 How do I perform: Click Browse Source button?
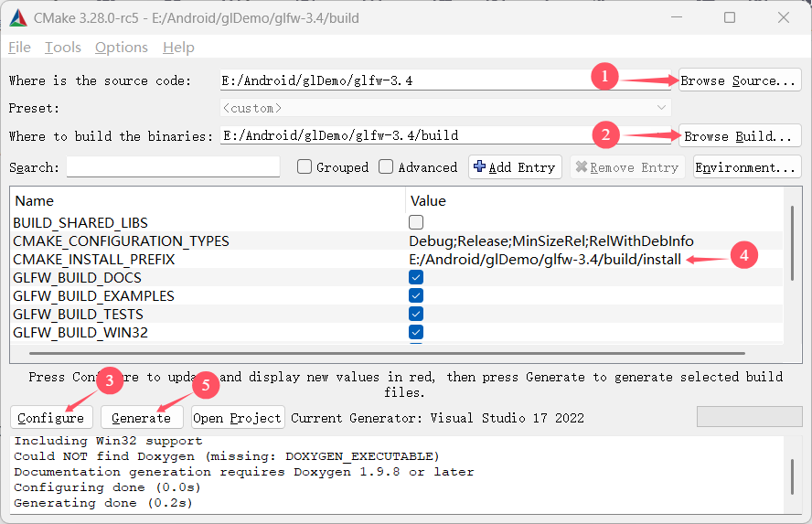pyautogui.click(x=739, y=80)
